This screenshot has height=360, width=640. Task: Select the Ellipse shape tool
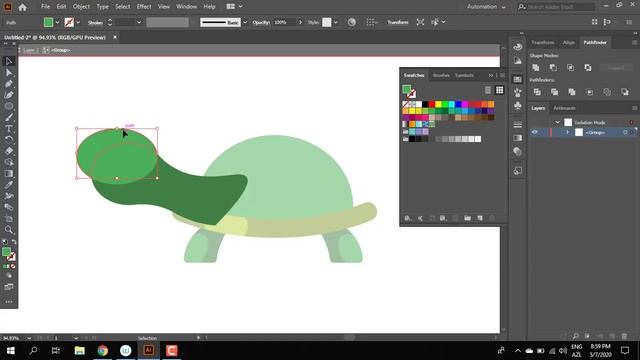9,106
